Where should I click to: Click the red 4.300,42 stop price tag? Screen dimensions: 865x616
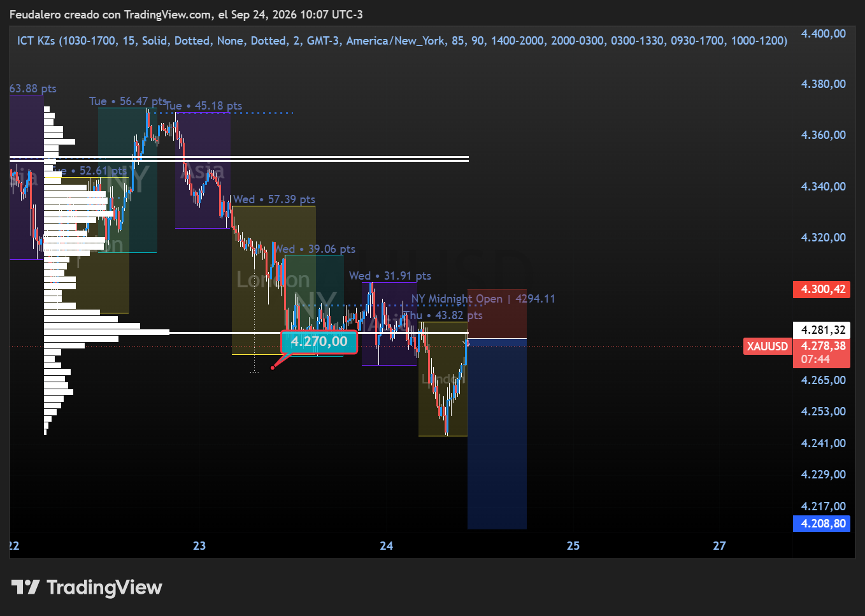822,289
